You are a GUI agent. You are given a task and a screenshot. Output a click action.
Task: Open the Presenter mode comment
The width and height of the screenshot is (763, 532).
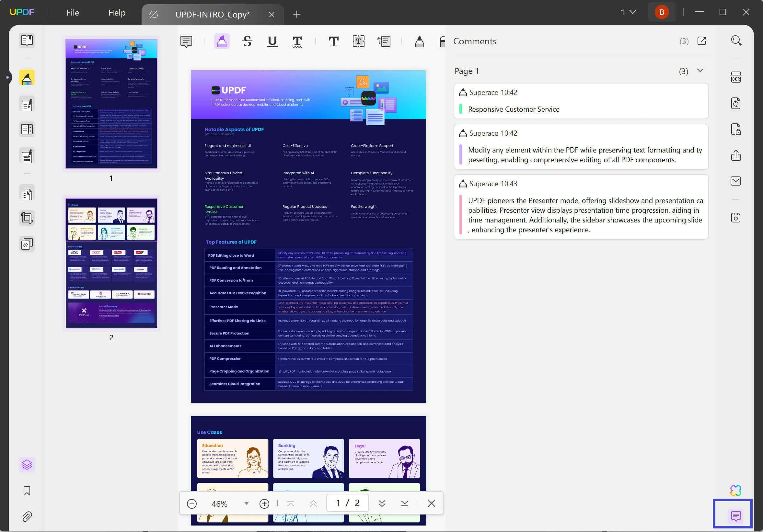[581, 207]
